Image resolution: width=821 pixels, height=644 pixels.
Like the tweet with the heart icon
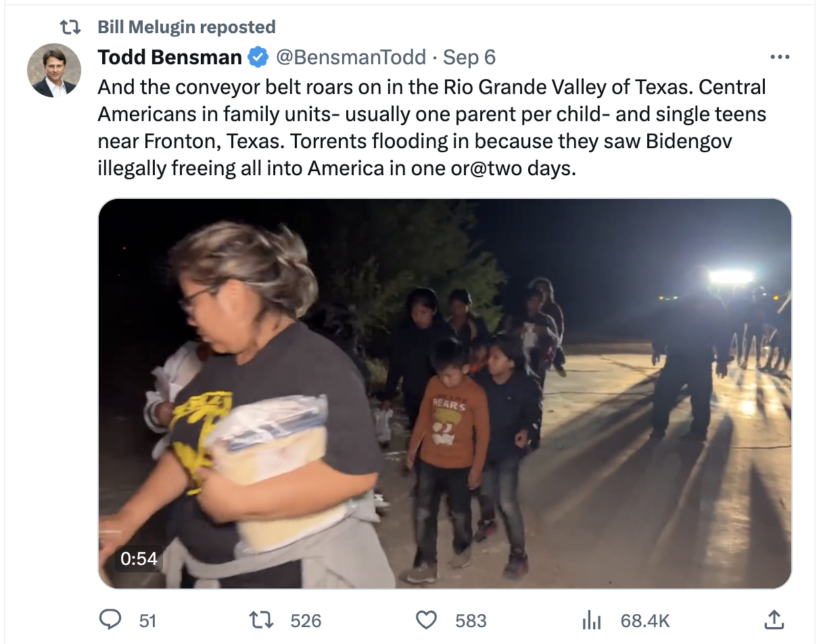tap(426, 620)
